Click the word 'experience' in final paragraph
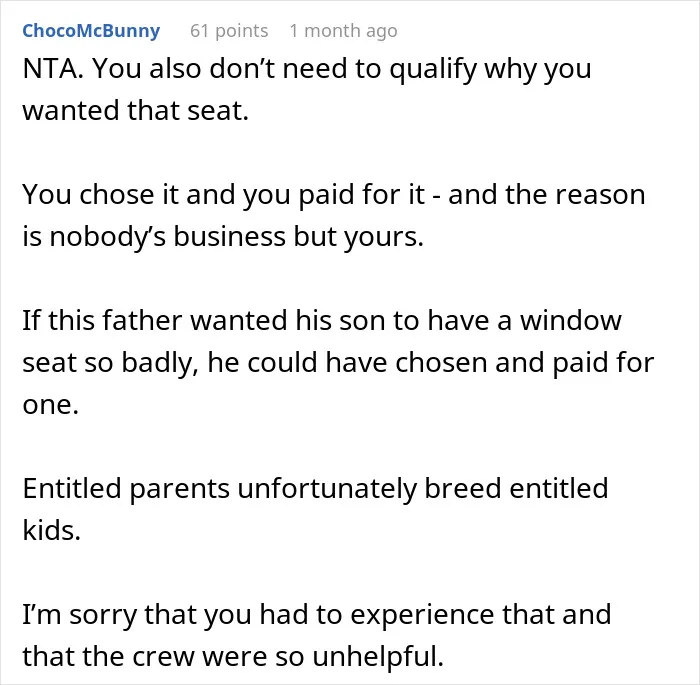 point(422,616)
